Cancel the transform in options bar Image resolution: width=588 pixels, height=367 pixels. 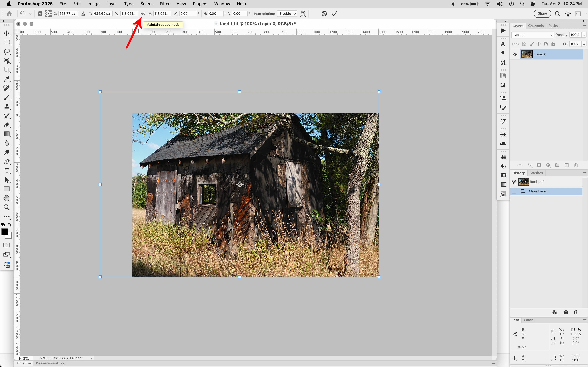(324, 14)
